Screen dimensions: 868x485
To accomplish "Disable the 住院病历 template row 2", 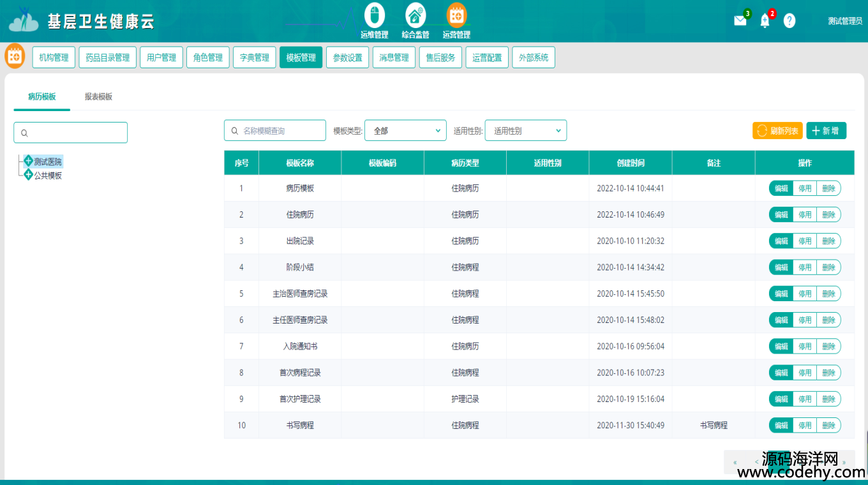I will point(805,214).
